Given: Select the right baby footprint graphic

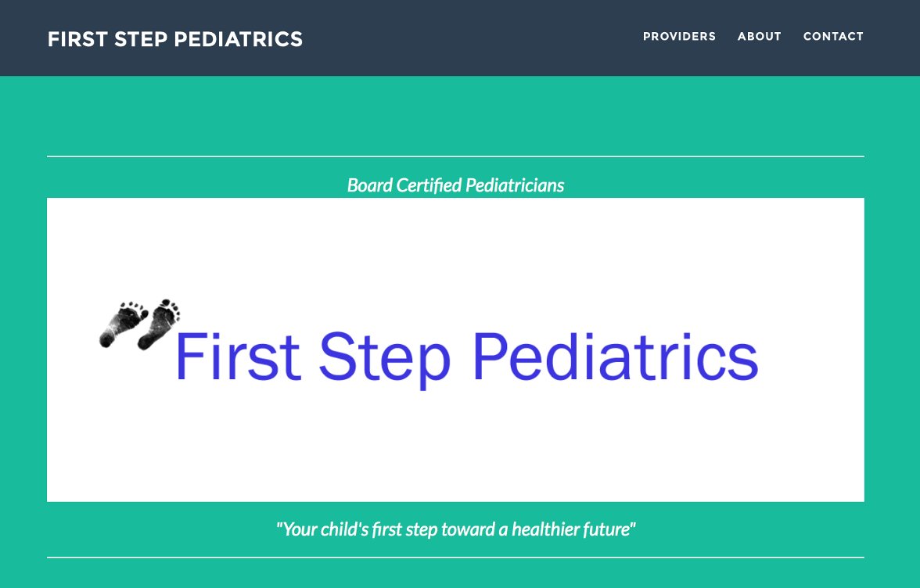Looking at the screenshot, I should 159,324.
